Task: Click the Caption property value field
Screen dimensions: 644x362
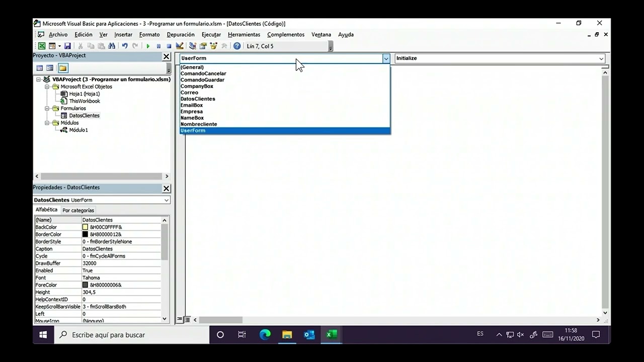Action: pos(121,249)
